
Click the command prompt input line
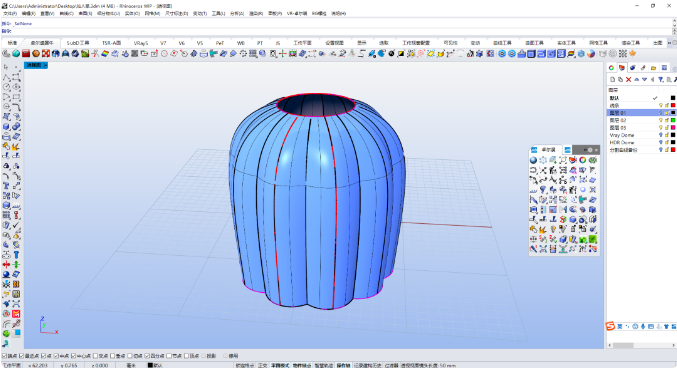pos(337,31)
